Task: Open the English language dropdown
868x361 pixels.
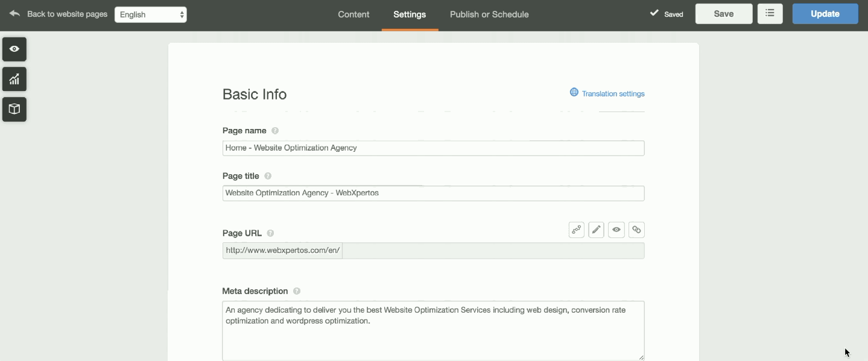Action: (151, 14)
